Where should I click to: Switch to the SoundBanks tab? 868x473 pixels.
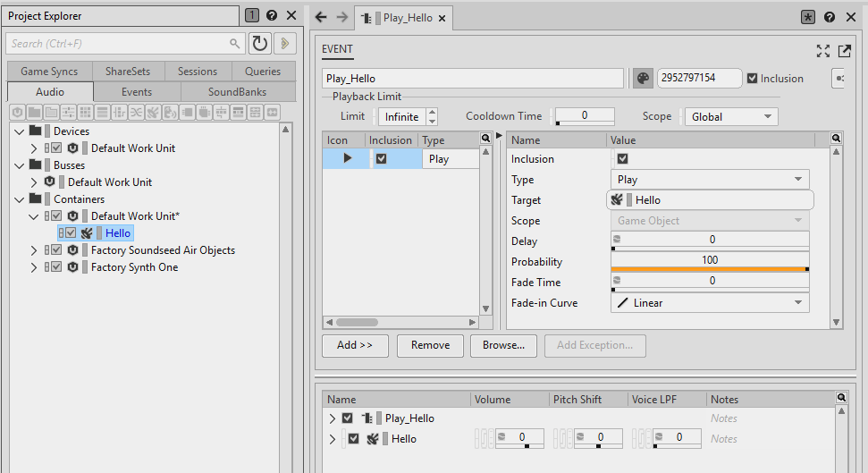click(237, 91)
